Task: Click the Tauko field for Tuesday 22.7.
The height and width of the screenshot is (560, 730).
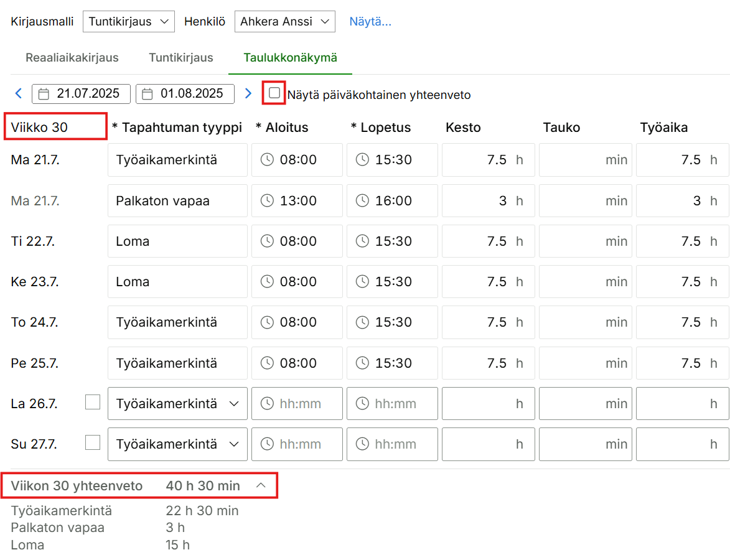Action: coord(585,241)
